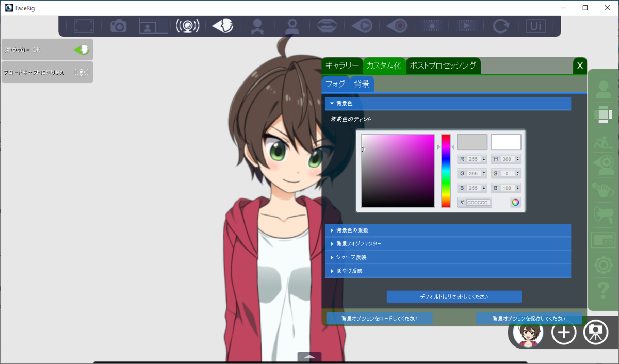
Task: Click the current avatar portrait thumbnail
Action: tap(528, 333)
